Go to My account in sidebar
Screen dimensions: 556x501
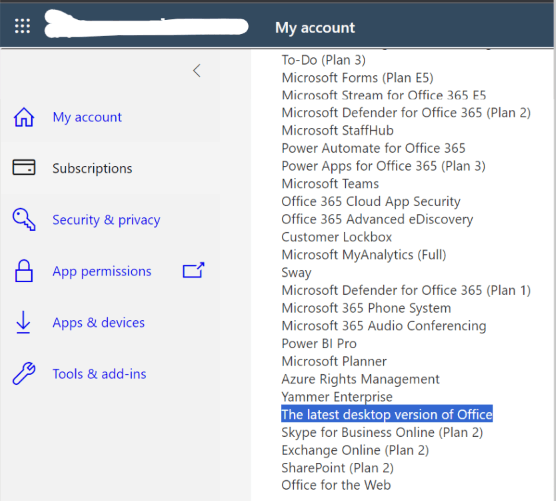click(87, 117)
